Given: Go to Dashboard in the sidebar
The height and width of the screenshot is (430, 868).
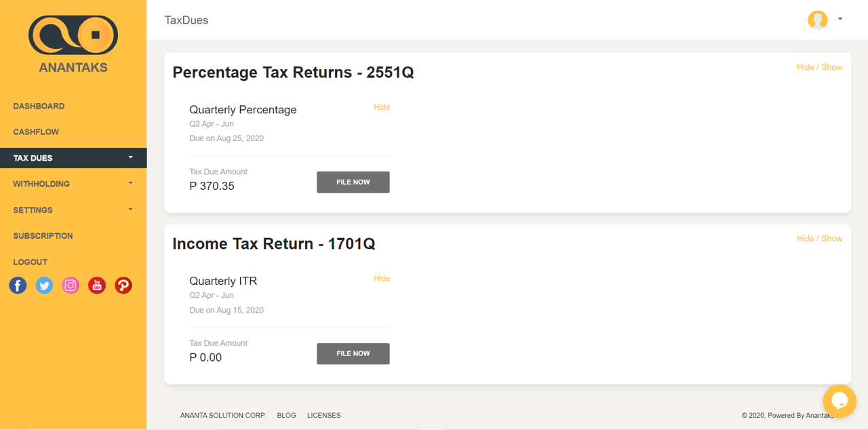Looking at the screenshot, I should click(39, 106).
